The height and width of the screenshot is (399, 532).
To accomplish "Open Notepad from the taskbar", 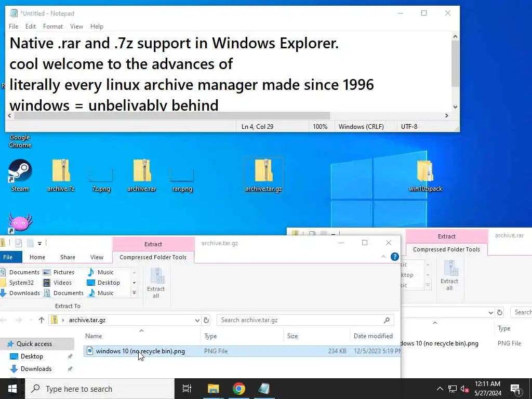I will coord(264,389).
